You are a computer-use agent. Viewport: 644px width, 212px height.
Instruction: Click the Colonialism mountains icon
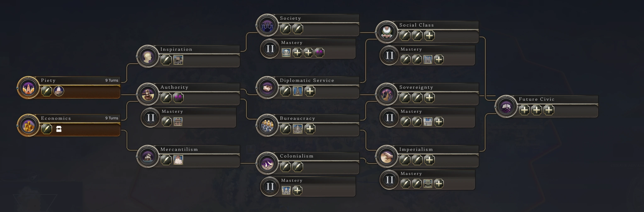click(x=267, y=164)
